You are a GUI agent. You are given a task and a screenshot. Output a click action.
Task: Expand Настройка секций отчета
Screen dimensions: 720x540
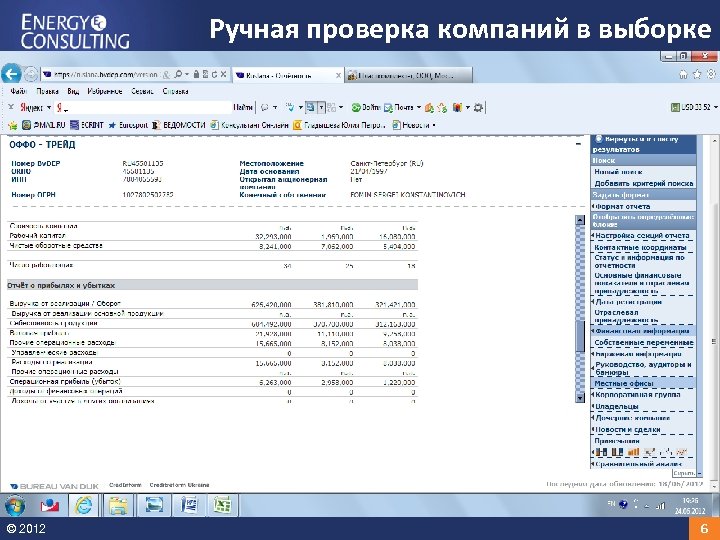(642, 236)
